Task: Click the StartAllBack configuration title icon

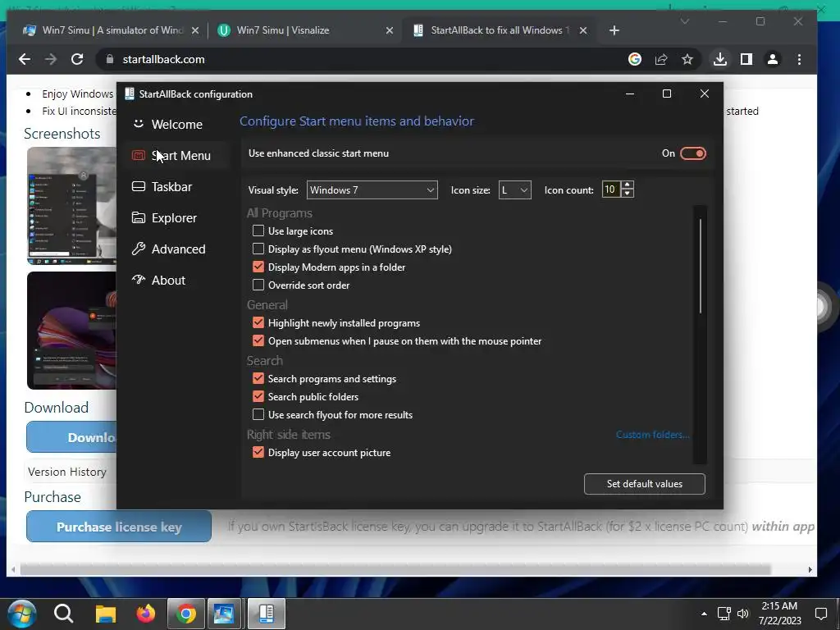Action: coord(129,94)
